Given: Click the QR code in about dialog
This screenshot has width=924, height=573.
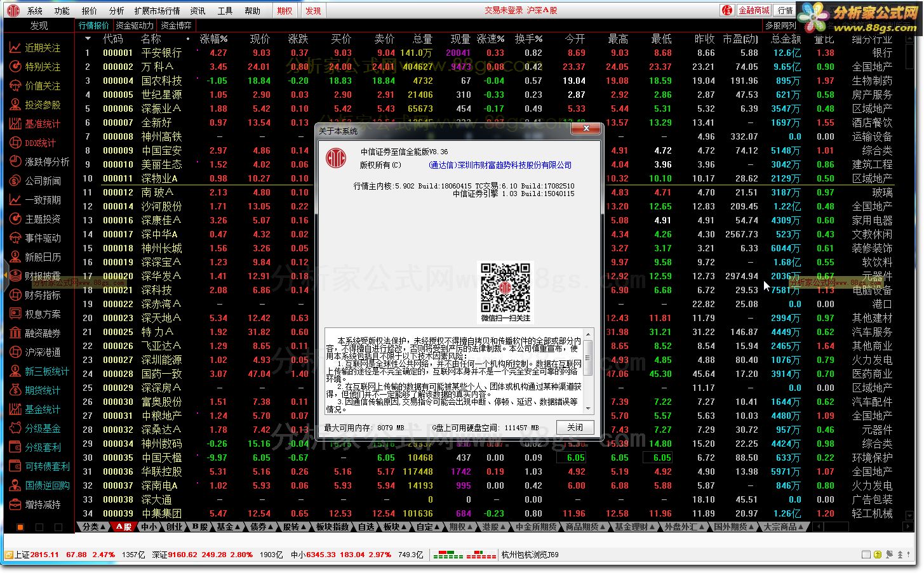Looking at the screenshot, I should pyautogui.click(x=506, y=287).
